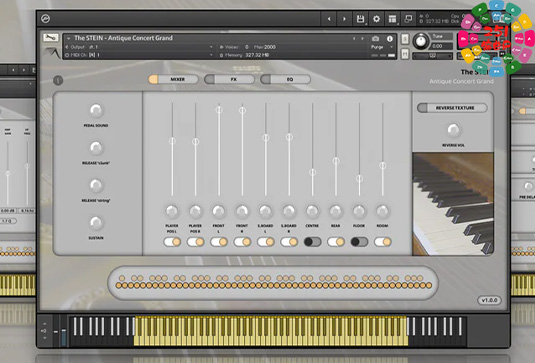The image size is (535, 363).
Task: Click the Reverse Vol knob
Action: (453, 130)
